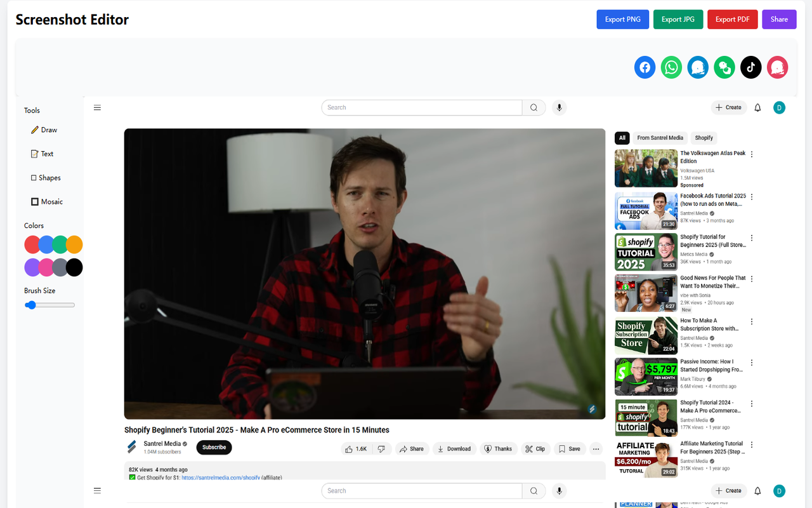Select the Draw pencil tool
Image resolution: width=812 pixels, height=508 pixels.
(x=44, y=130)
